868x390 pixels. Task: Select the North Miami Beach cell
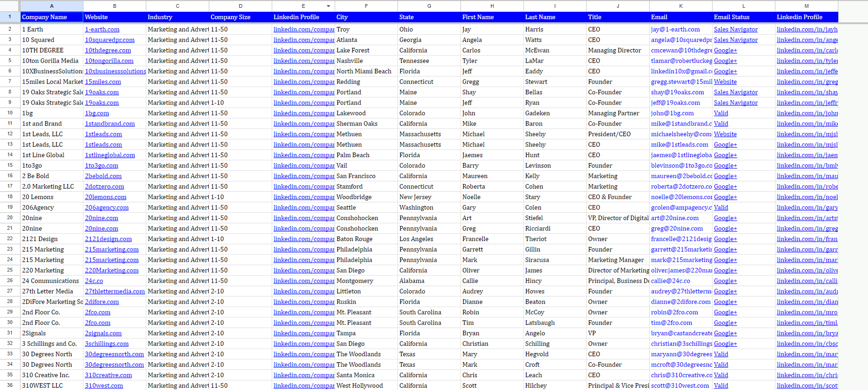click(366, 71)
